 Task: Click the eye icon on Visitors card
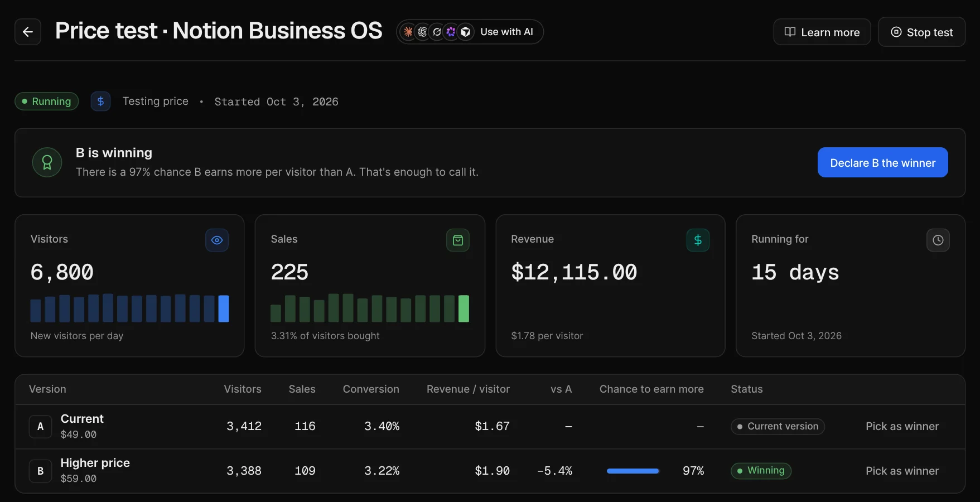[x=217, y=240]
